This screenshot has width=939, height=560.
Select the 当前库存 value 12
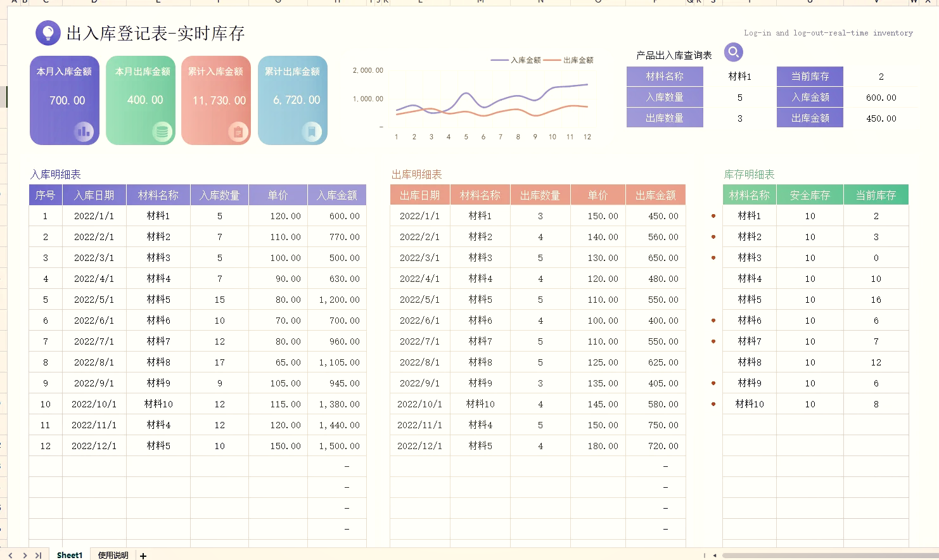(876, 362)
